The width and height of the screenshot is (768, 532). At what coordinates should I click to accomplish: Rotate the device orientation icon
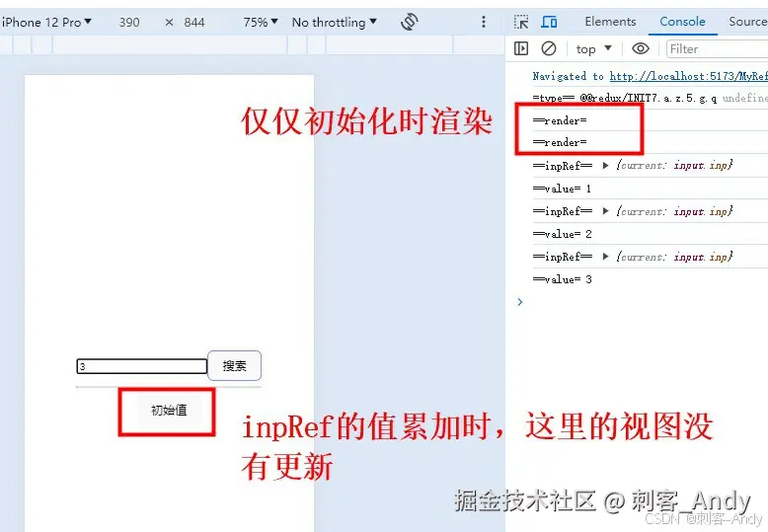point(410,22)
